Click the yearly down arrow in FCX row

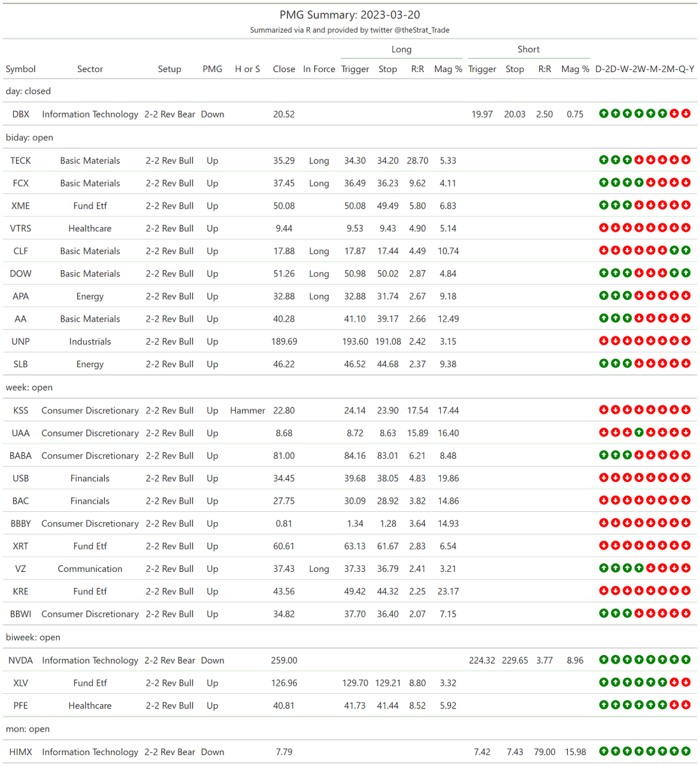coord(686,183)
